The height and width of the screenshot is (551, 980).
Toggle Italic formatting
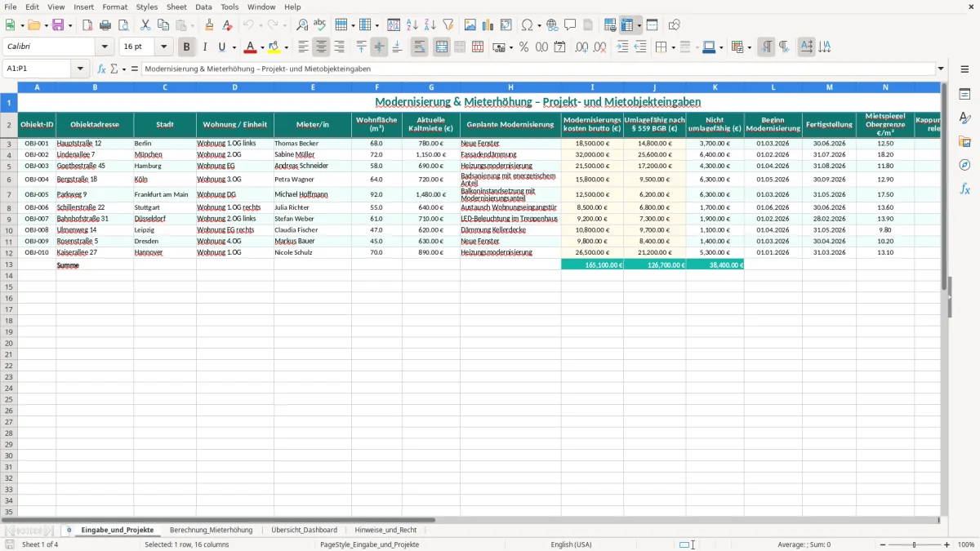[x=205, y=47]
